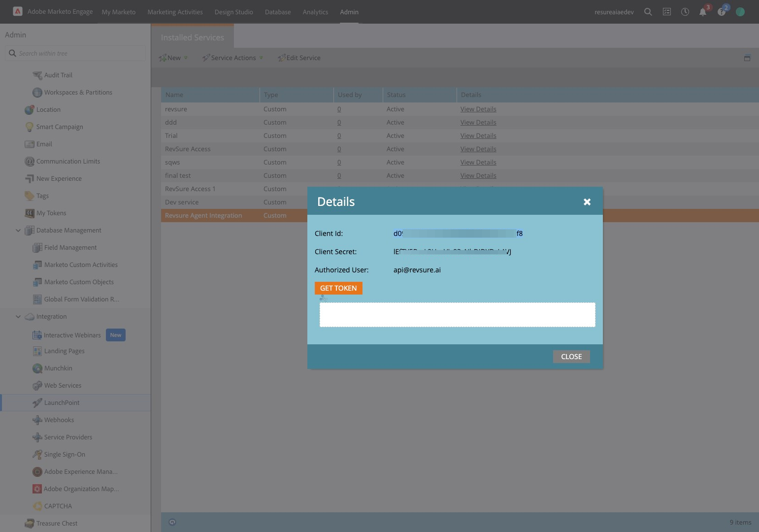This screenshot has width=759, height=532.
Task: Collapse the Integration tree node
Action: [x=18, y=316]
